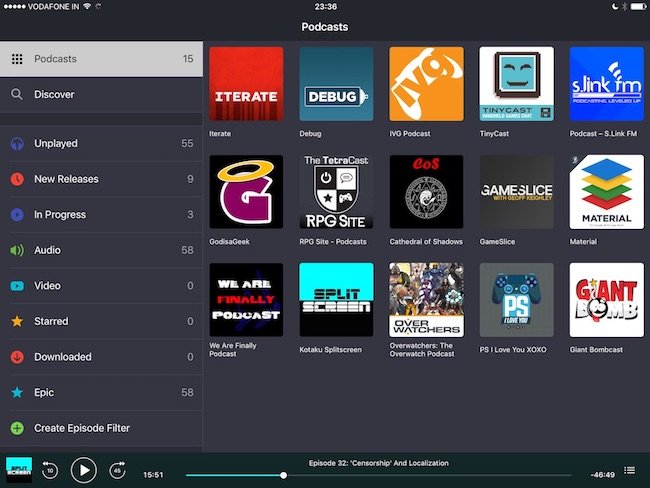Open the Overwatchers podcast artwork
Screen dimensions: 650x488
426,300
